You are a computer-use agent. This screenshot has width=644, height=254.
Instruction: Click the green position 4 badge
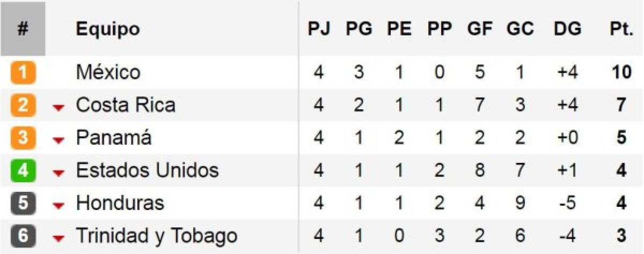coord(23,171)
